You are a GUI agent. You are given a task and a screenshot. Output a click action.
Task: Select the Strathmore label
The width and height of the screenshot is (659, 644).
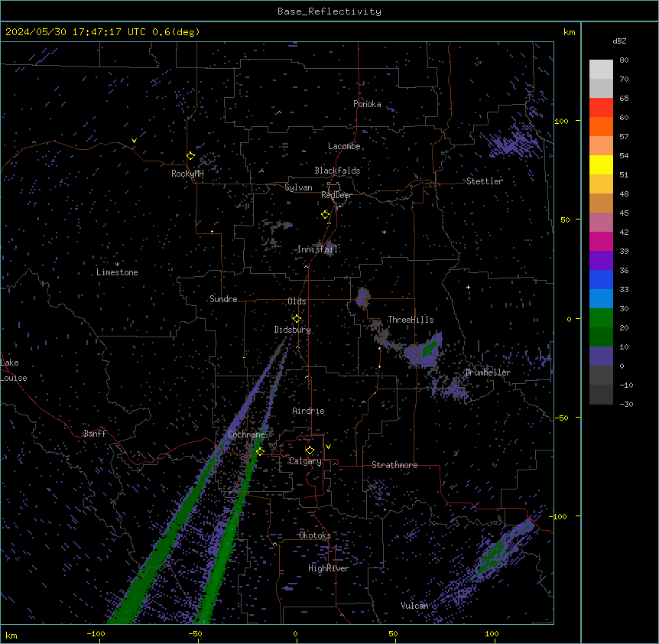(x=394, y=465)
